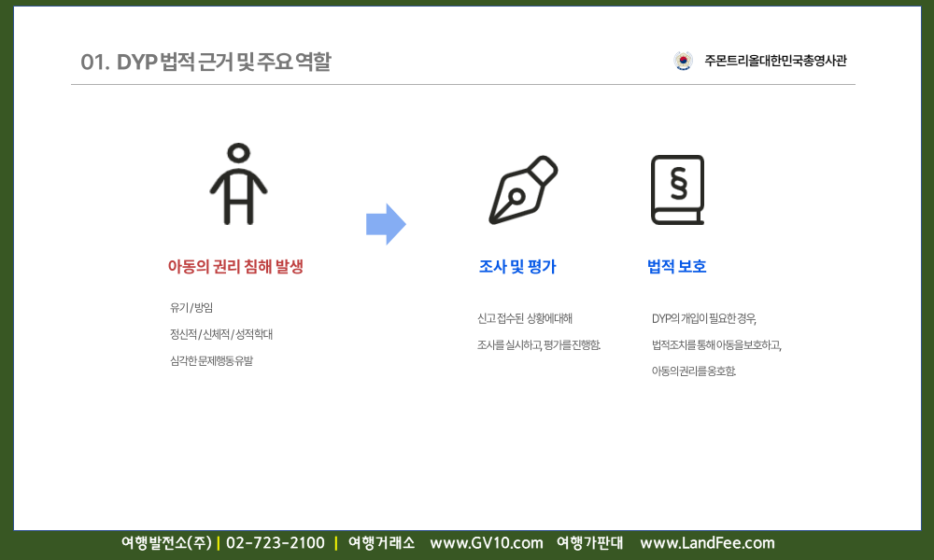Click the child figure icon
The image size is (934, 560).
point(238,184)
